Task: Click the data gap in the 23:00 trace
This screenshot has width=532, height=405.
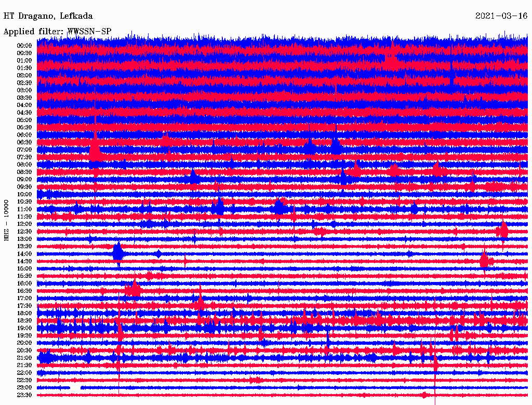Action: 75,388
